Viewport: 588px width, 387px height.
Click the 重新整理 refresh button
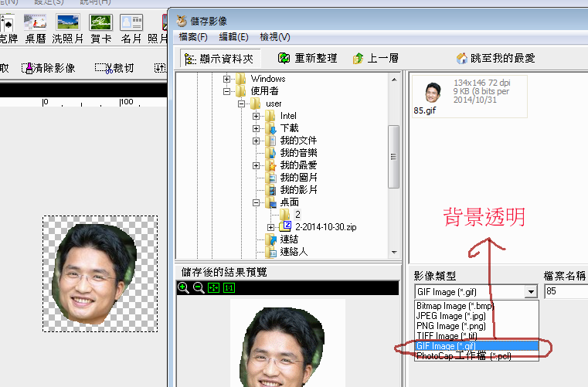point(308,58)
